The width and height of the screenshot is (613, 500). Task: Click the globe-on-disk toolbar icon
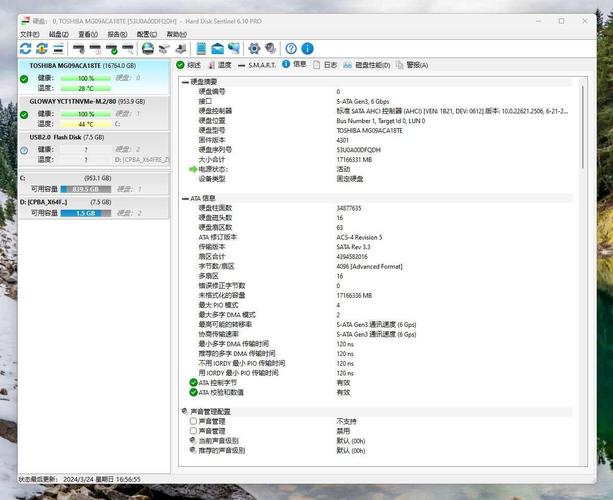click(x=148, y=48)
